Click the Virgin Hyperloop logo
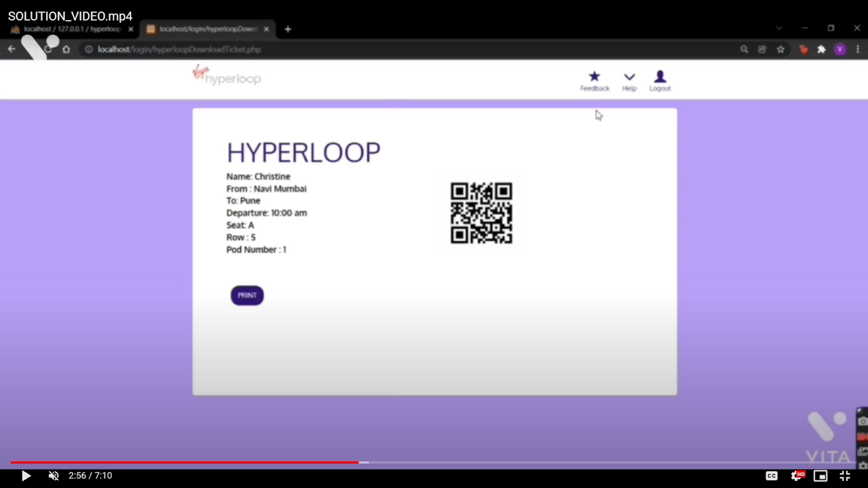Image resolution: width=868 pixels, height=488 pixels. coord(226,76)
